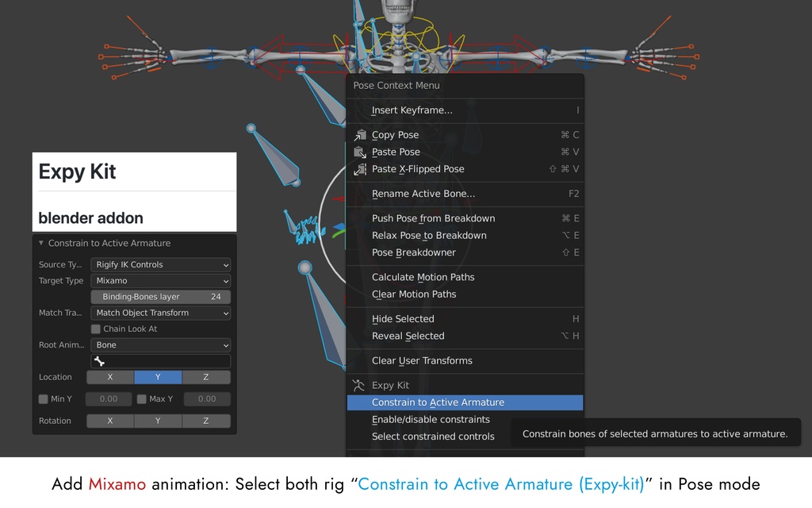Click the Copy Pose clipboard icon
Viewport: 812px width, 508px height.
tap(360, 135)
